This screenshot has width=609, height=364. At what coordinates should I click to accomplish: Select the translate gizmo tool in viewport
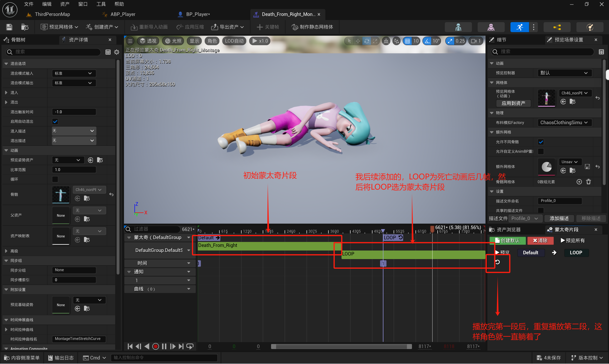(x=358, y=41)
